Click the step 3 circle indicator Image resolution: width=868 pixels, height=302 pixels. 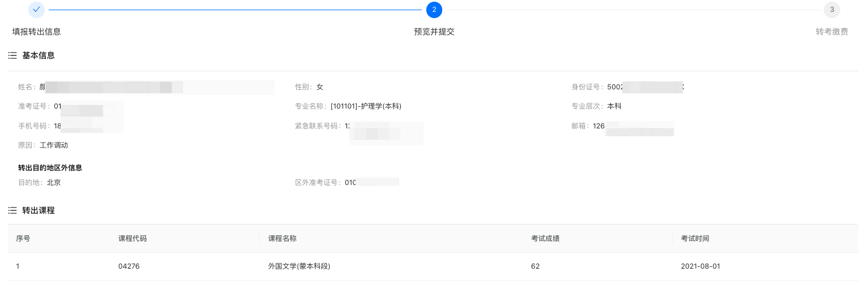pyautogui.click(x=832, y=10)
